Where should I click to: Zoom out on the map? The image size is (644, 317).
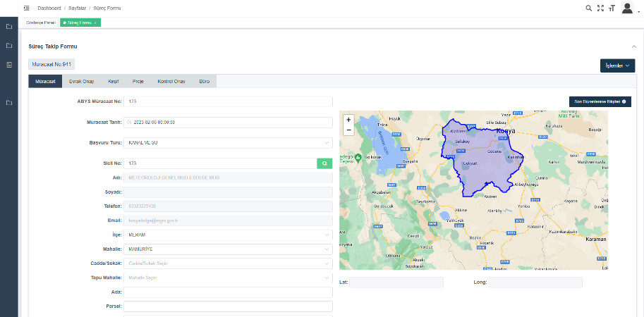click(x=348, y=130)
